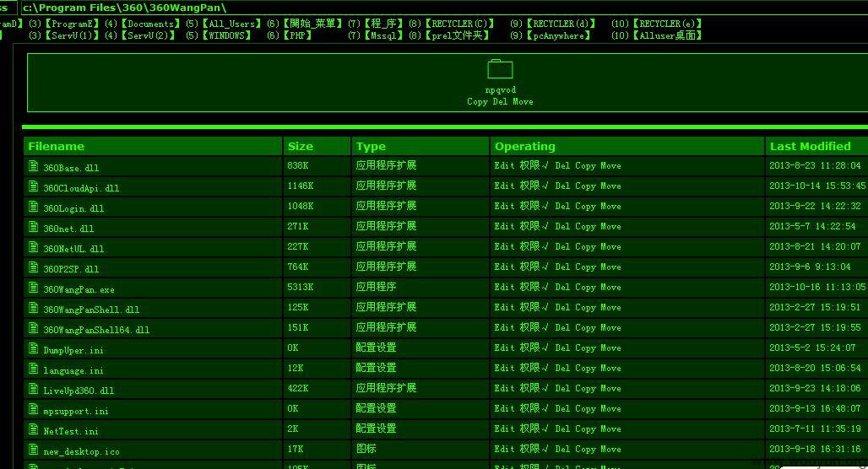This screenshot has height=469, width=868.
Task: Click file icon beside 360WangPan.exe
Action: coord(34,288)
